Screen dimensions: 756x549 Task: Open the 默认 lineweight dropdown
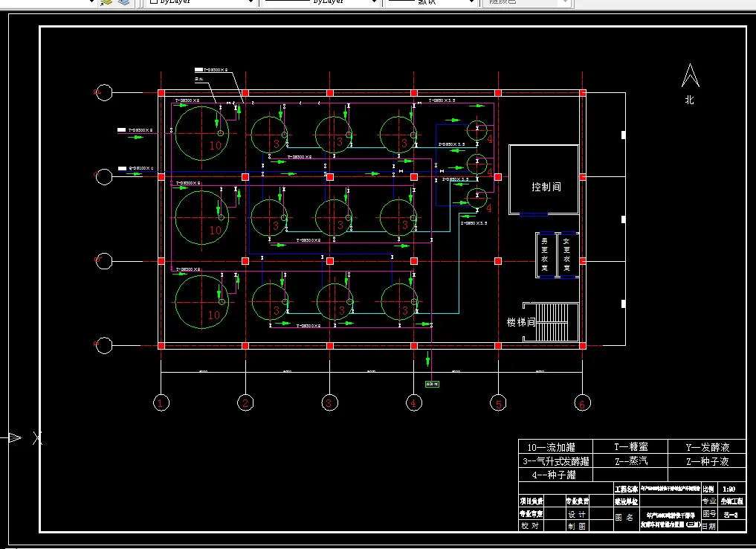(430, 2)
